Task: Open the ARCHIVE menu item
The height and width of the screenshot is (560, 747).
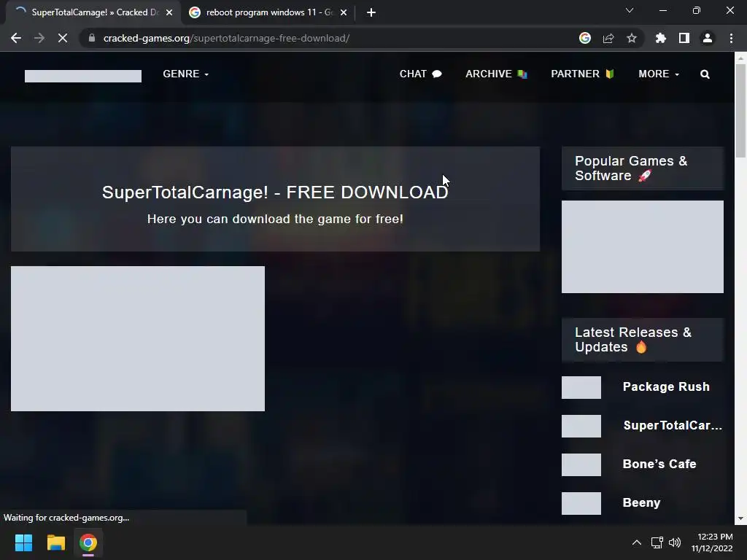Action: coord(496,74)
